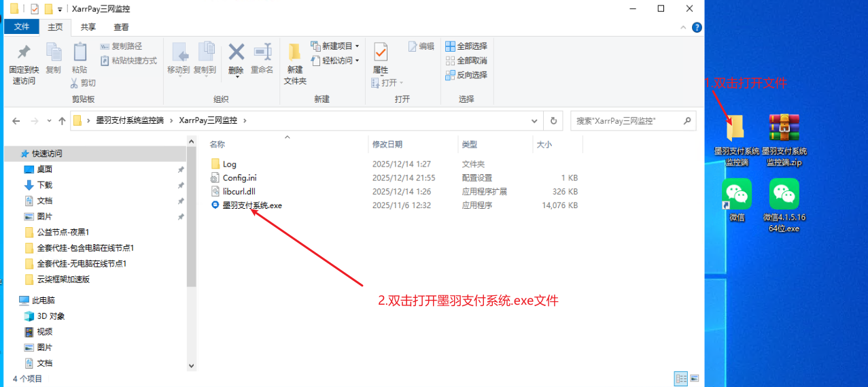Click the Pin to Quick access icon
Screen dimensions: 868x387
click(x=23, y=52)
